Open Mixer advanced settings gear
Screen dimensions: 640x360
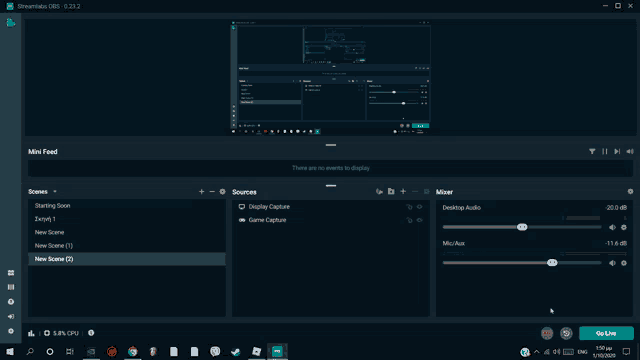(630, 191)
